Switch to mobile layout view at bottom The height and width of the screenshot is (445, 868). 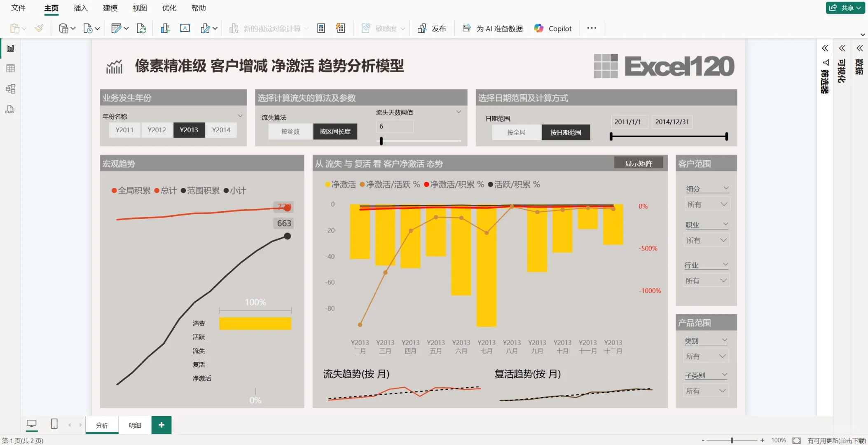click(x=54, y=423)
